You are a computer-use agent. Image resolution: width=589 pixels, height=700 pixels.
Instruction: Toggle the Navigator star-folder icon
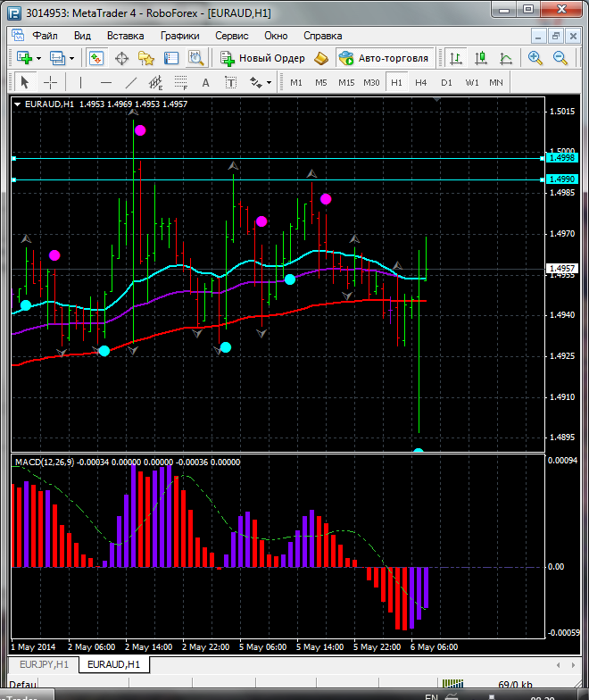[146, 58]
